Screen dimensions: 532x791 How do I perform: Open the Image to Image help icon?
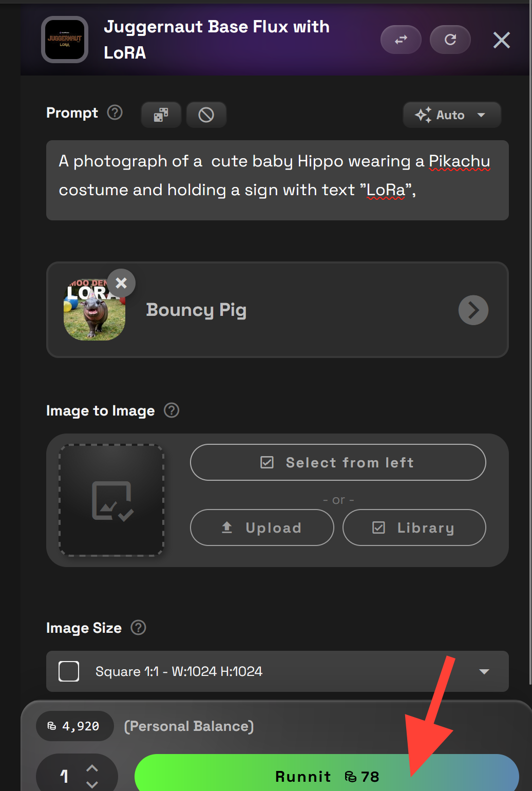[x=172, y=410]
